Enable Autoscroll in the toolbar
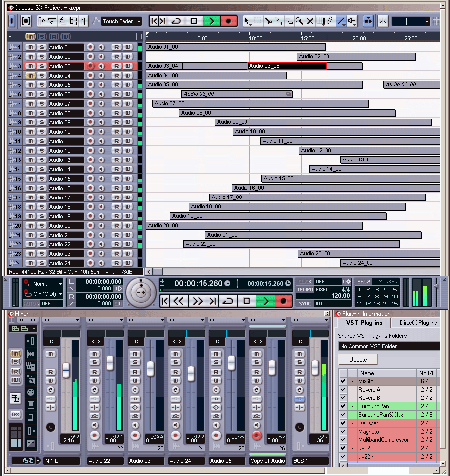The image size is (450, 476). (368, 21)
